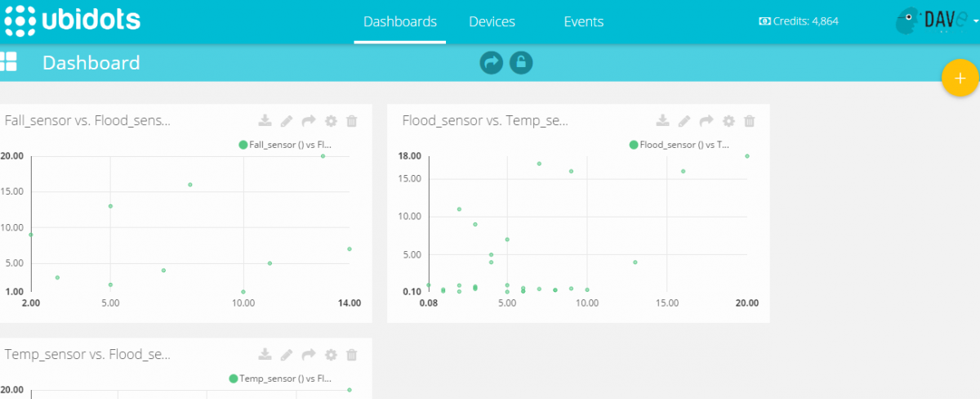Edit the Flood_sensor vs. Temp_sensor widget

pyautogui.click(x=685, y=121)
